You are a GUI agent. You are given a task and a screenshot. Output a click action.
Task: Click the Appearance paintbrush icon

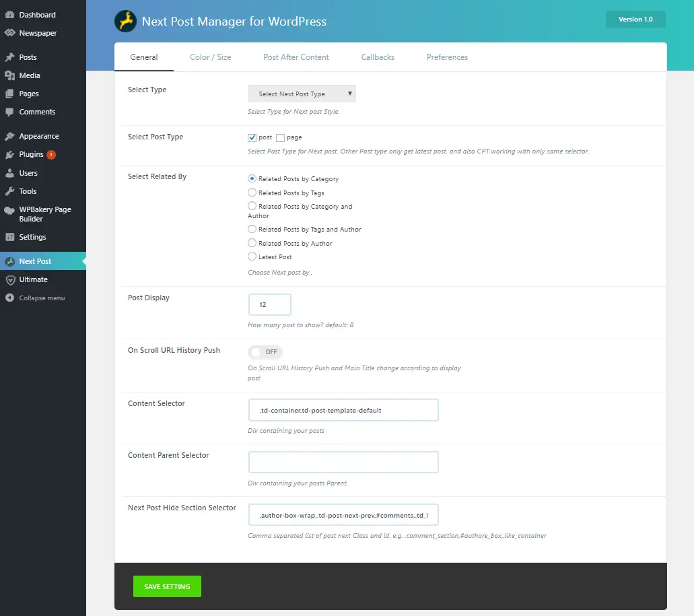click(9, 136)
